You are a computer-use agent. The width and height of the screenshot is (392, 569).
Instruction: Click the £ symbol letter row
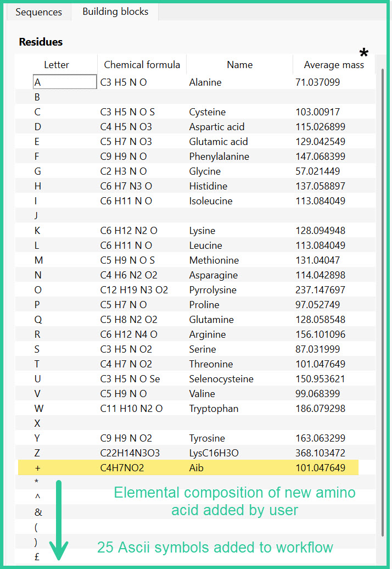tap(195, 557)
